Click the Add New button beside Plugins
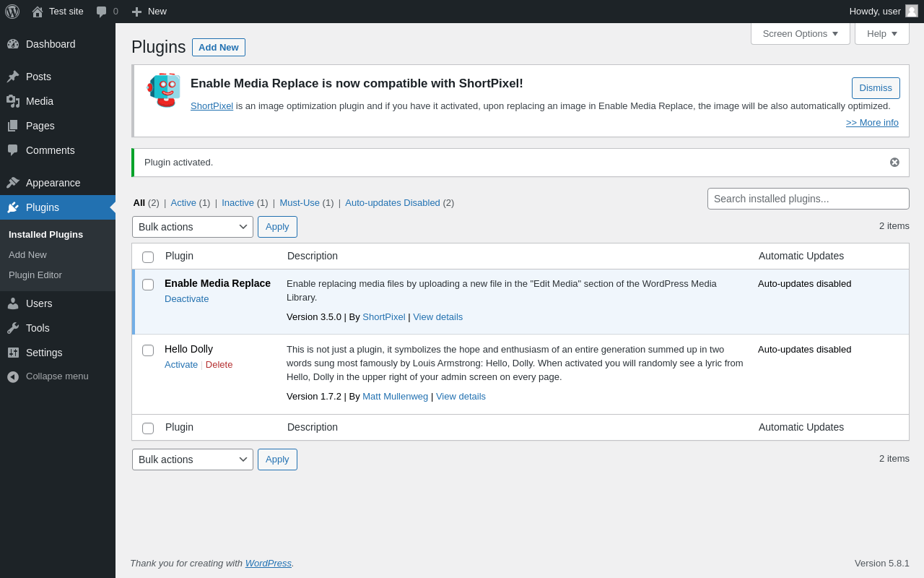 pos(218,48)
